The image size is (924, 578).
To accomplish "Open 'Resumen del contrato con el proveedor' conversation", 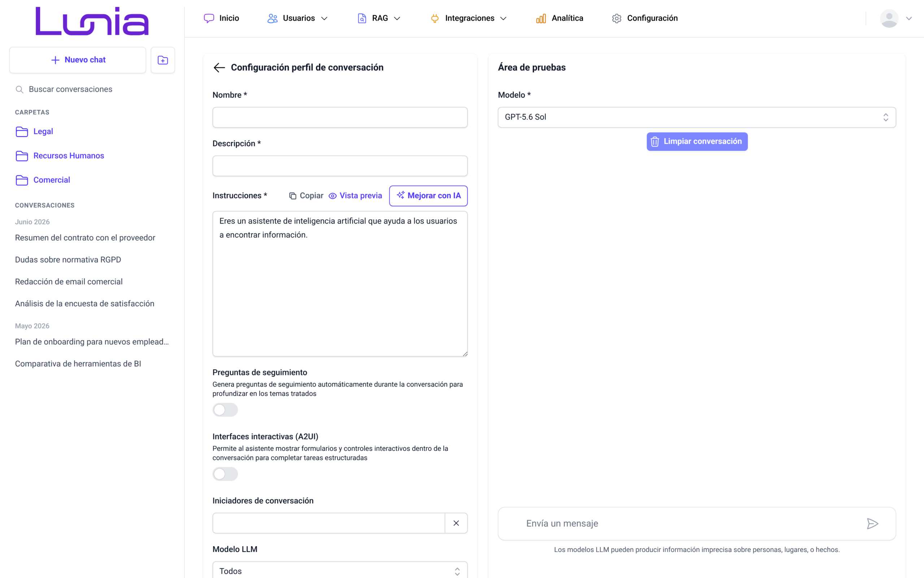I will [85, 238].
